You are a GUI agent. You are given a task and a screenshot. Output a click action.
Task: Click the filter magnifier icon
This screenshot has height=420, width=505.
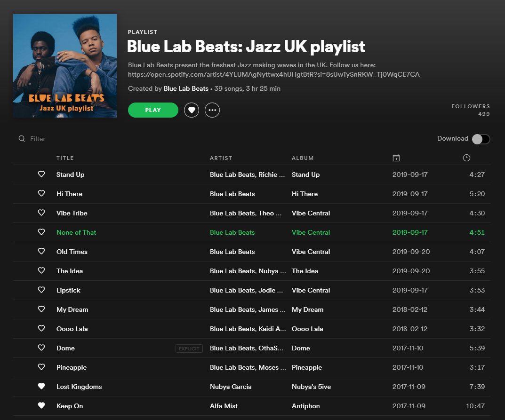[22, 139]
